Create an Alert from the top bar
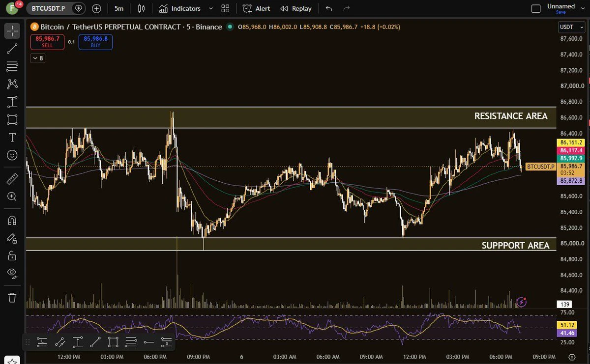The image size is (590, 364). click(257, 8)
